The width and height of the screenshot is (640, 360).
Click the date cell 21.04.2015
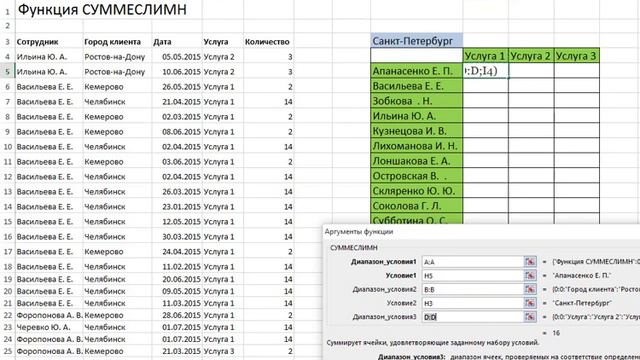tap(177, 102)
